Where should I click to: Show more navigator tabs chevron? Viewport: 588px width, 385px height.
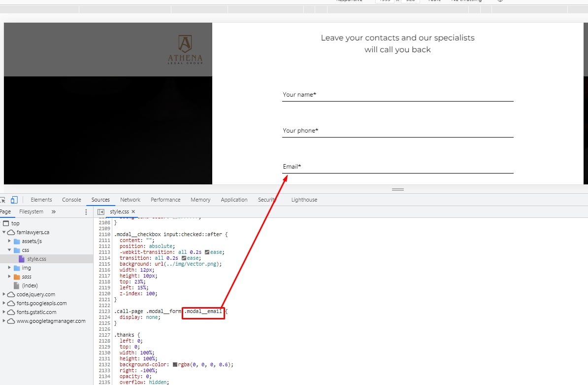coord(54,211)
